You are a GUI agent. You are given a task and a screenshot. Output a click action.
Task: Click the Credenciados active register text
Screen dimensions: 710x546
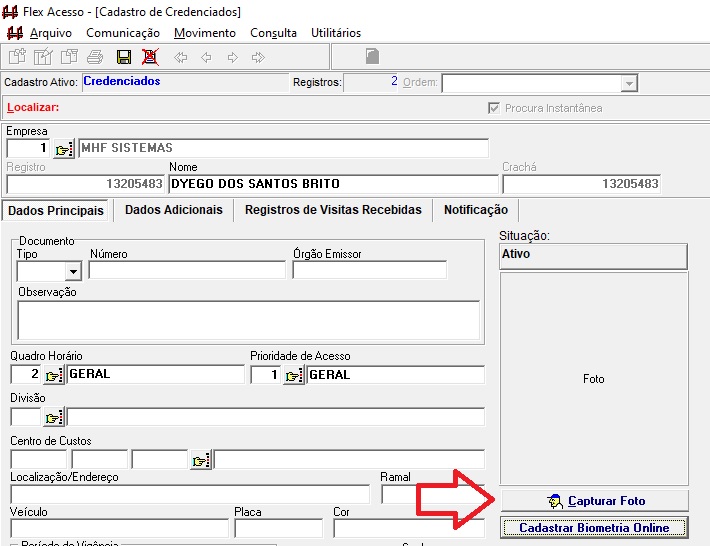point(122,81)
